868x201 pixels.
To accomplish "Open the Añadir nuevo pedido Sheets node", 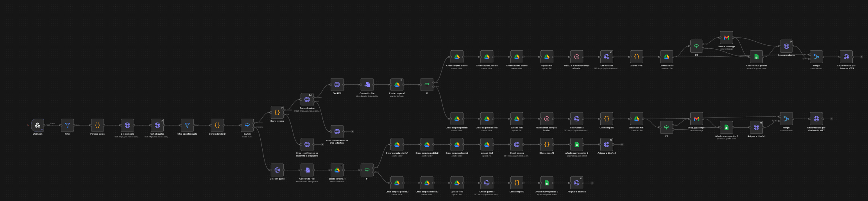I will pyautogui.click(x=756, y=57).
